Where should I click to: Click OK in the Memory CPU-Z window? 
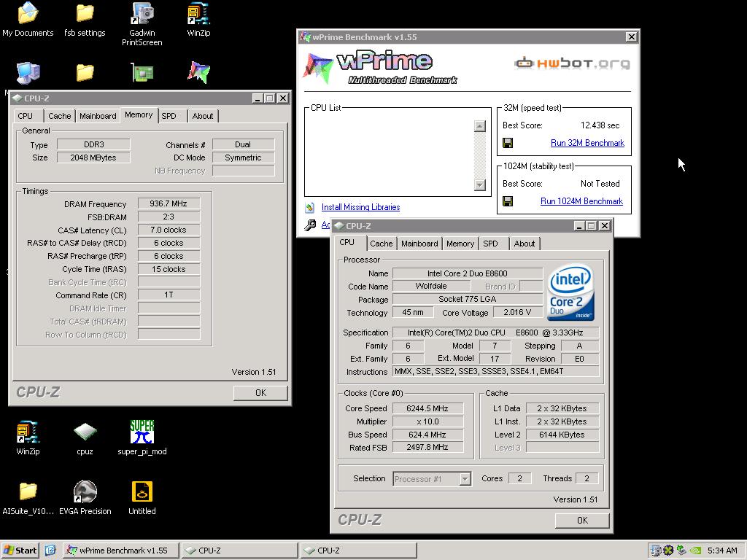(260, 393)
